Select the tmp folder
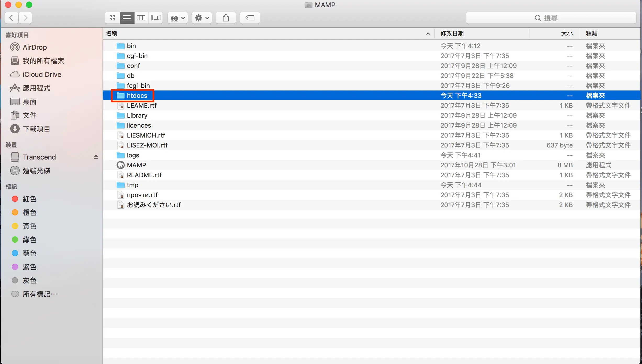 coord(372,185)
